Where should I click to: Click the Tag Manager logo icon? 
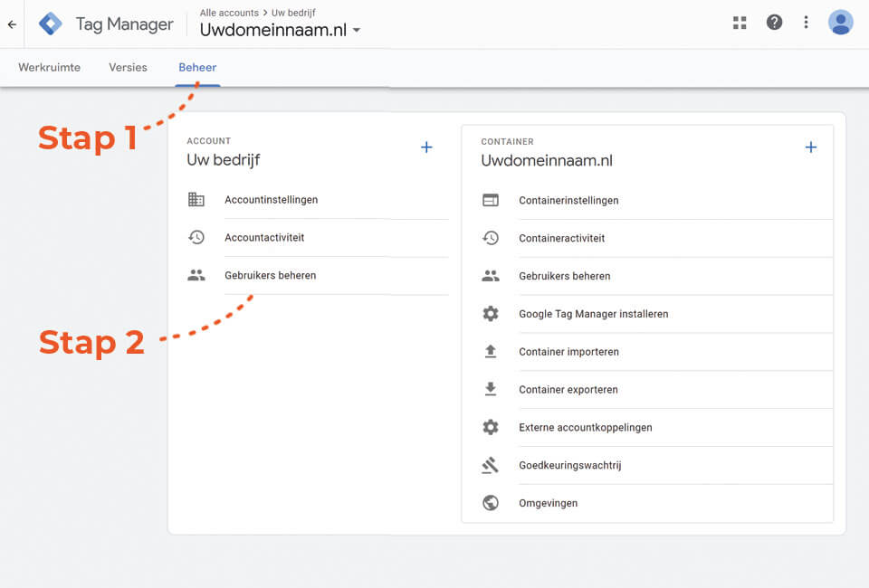click(x=51, y=24)
